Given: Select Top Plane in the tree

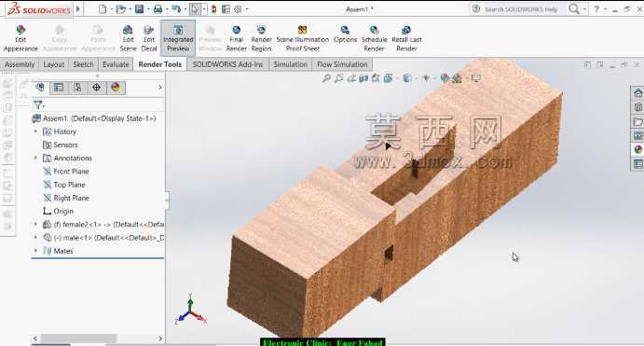Looking at the screenshot, I should (64, 185).
